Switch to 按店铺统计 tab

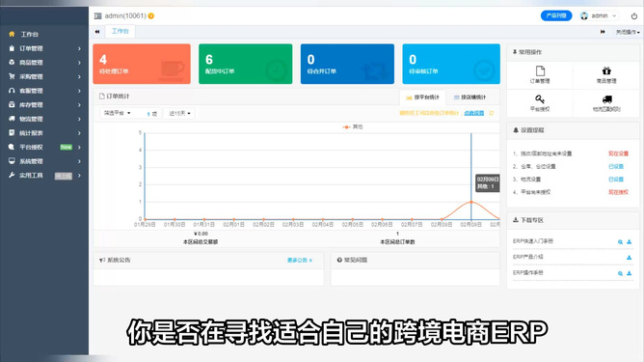470,97
